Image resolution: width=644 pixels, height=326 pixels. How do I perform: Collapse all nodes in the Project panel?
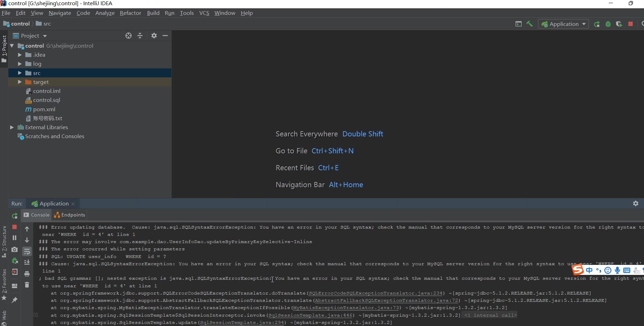point(140,36)
